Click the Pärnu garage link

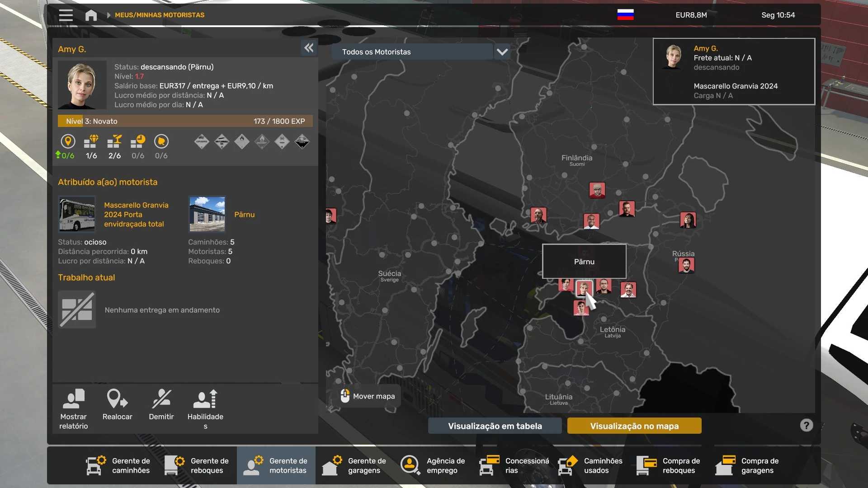coord(244,215)
